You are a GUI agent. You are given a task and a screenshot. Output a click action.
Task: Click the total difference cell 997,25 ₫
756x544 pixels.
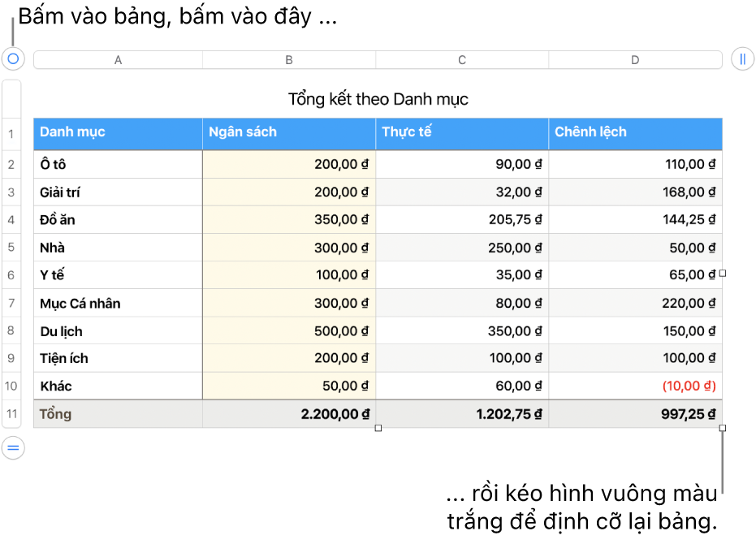[x=636, y=414]
